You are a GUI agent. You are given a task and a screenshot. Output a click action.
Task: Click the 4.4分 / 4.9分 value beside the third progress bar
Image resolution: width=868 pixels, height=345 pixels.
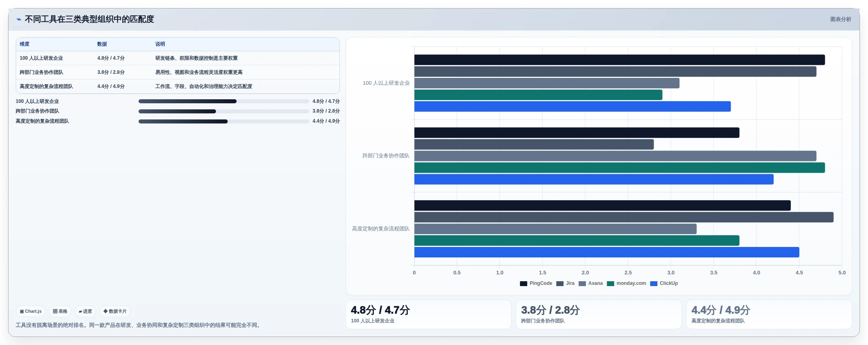(x=326, y=121)
